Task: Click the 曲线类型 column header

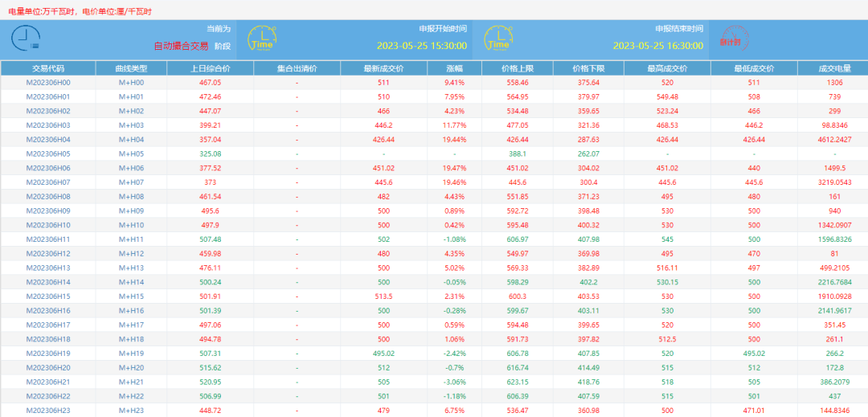Action: [131, 68]
